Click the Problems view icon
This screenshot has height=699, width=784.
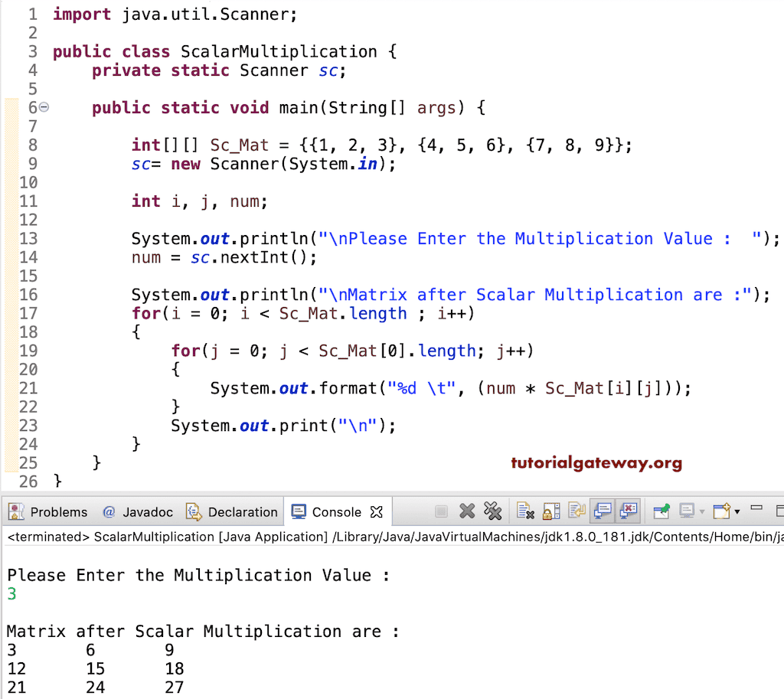point(15,511)
